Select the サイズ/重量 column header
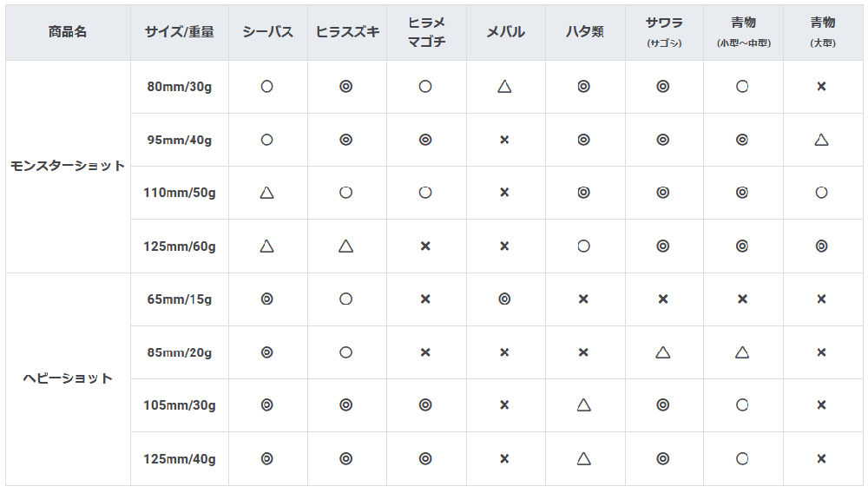Screen dimensions: 868x493 180,32
